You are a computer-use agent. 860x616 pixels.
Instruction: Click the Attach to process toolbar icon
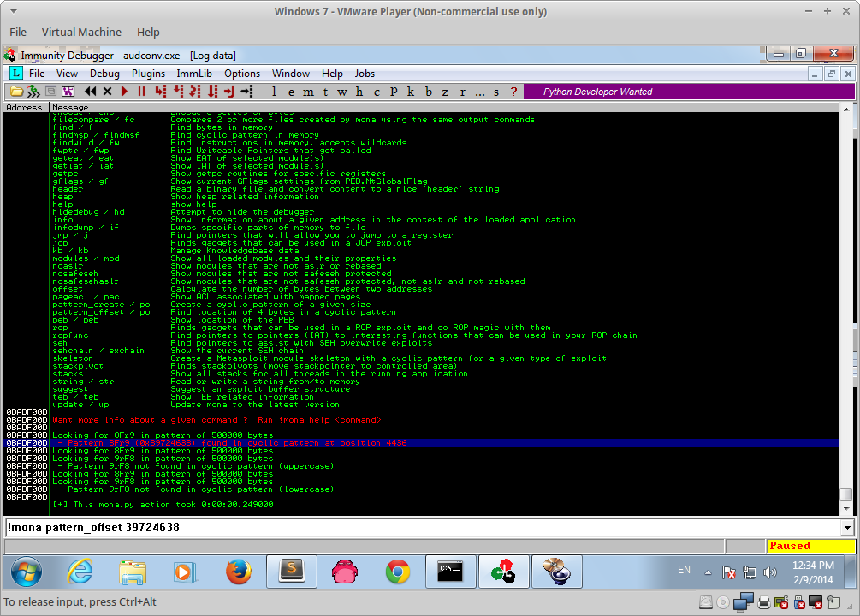click(34, 92)
